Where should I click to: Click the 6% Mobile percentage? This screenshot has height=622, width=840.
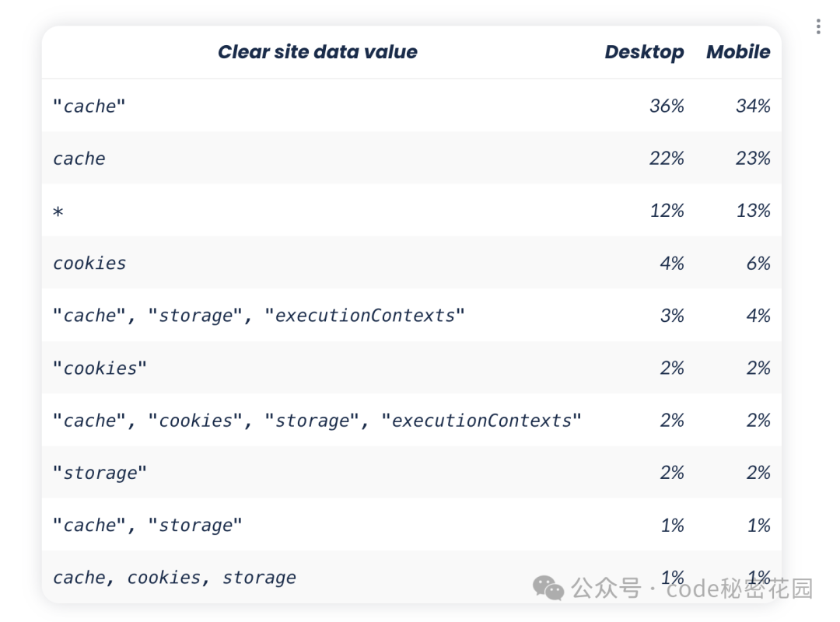(x=758, y=264)
